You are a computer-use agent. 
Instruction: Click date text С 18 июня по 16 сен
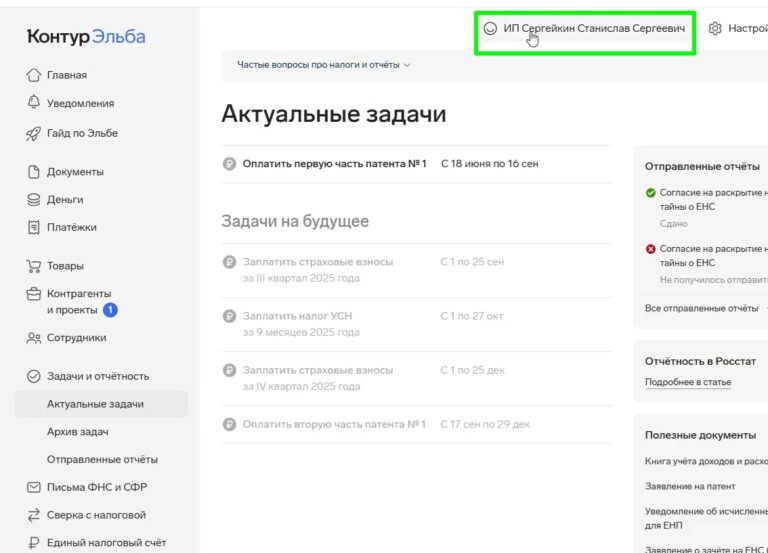[x=489, y=164]
